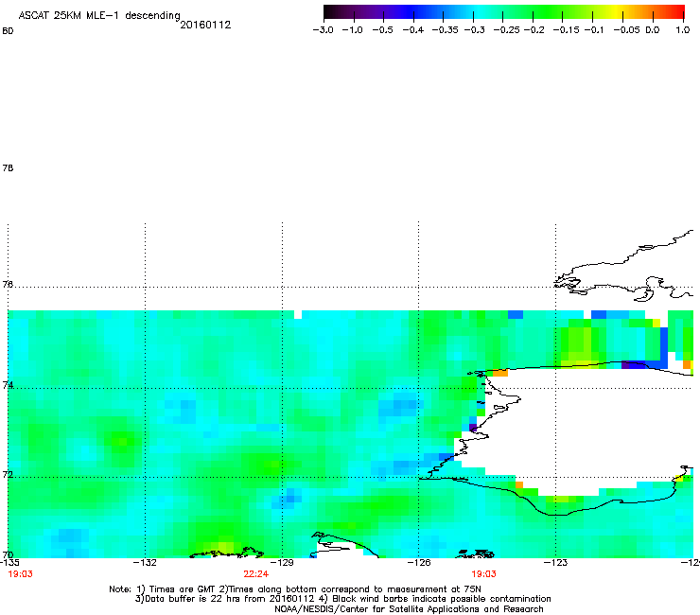
Task: Click the colorbar label -0.3
Action: (x=474, y=30)
